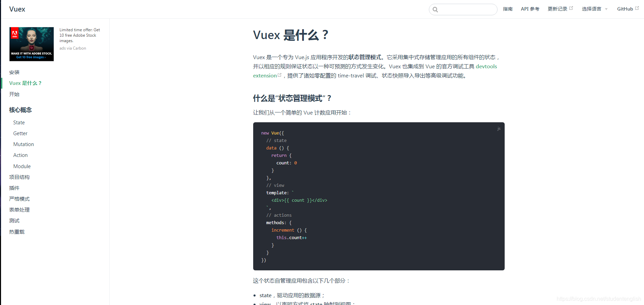Go to 安装 in sidebar

[14, 72]
